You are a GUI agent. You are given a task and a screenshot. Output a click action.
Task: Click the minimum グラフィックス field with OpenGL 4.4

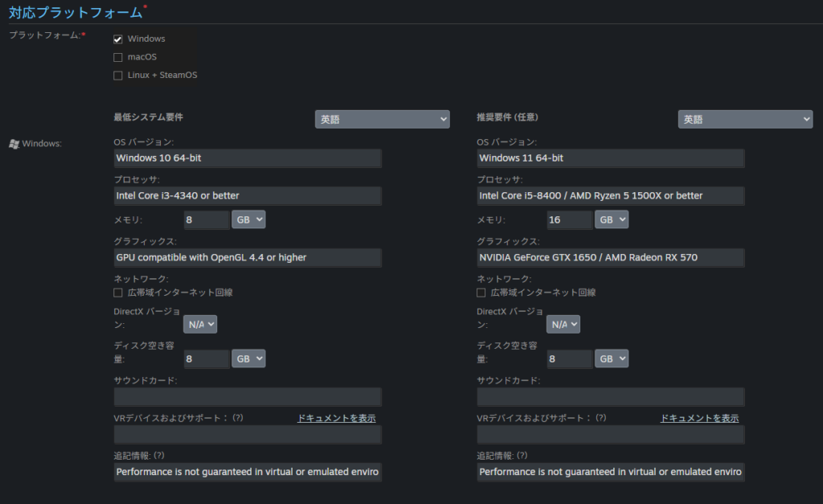[x=248, y=258]
